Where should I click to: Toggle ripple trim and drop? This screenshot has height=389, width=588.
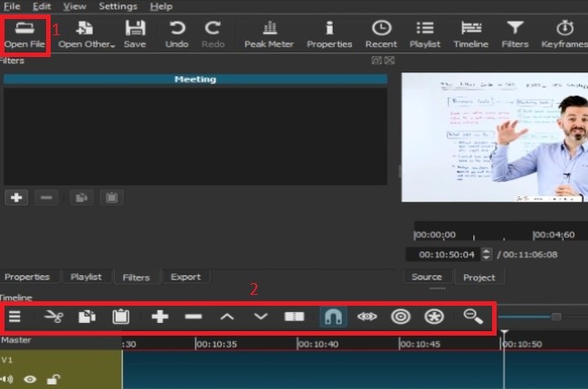point(401,317)
